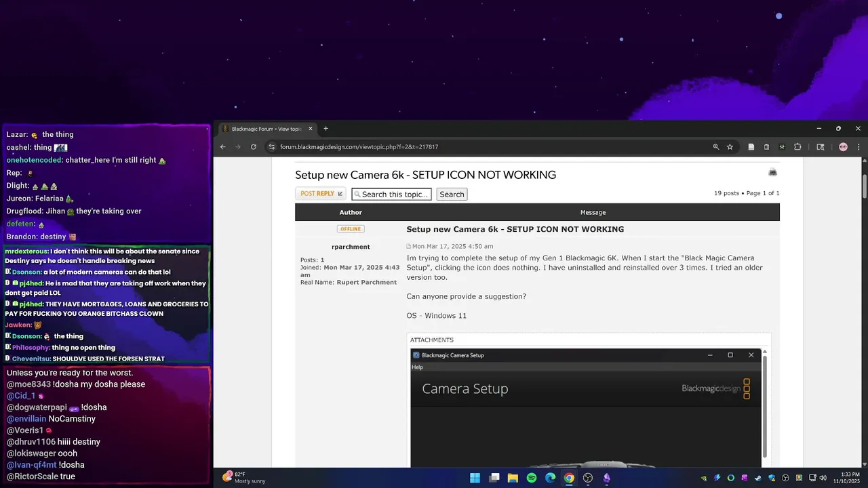Viewport: 868px width, 488px height.
Task: Click the print view icon
Action: [772, 172]
